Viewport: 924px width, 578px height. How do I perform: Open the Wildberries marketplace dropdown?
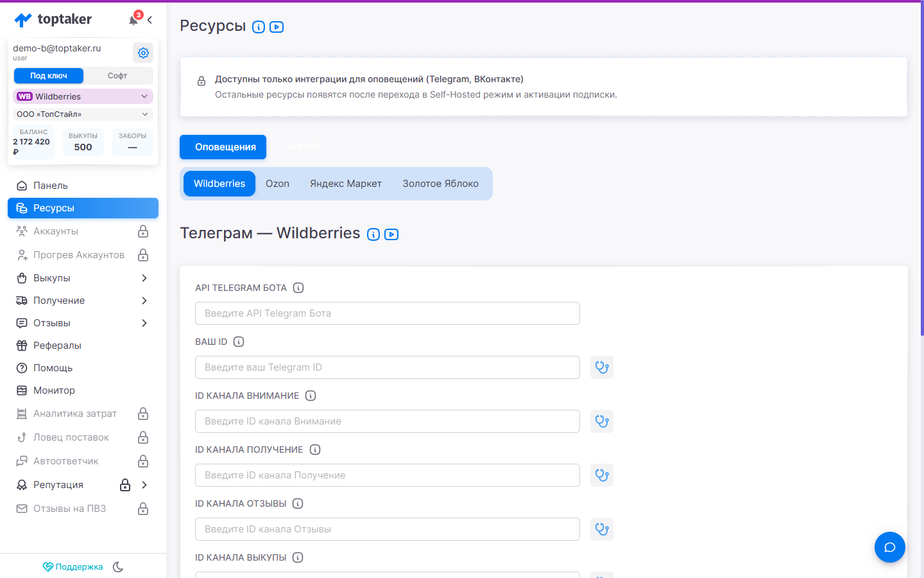(x=83, y=96)
